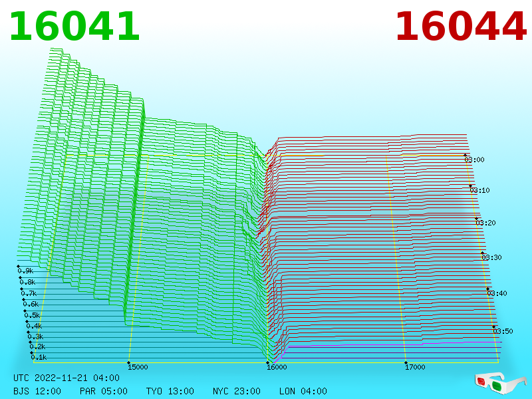Select the 17000 price axis label
Viewport: 532px width, 399px height.
pyautogui.click(x=415, y=367)
